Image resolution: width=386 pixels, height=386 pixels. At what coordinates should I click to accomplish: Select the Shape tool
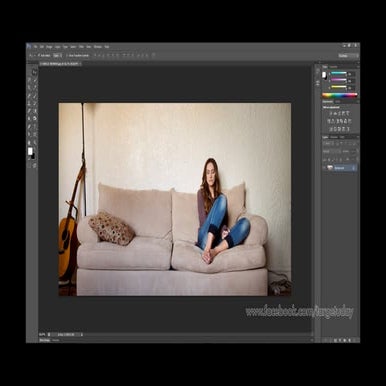click(35, 134)
